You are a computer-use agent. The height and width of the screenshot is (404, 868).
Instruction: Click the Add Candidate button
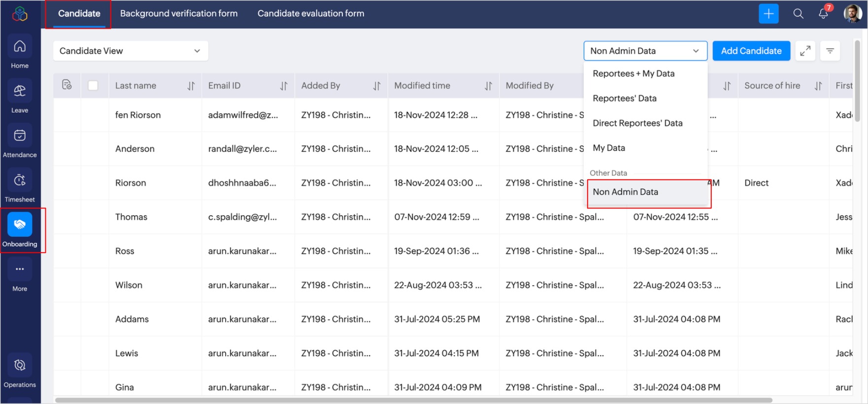click(751, 51)
